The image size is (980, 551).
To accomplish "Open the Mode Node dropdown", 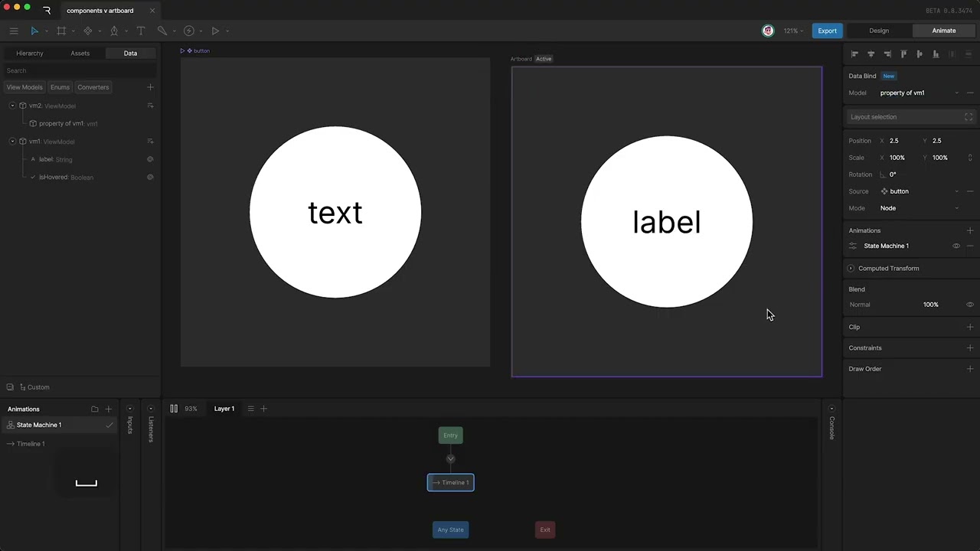I will pos(919,208).
